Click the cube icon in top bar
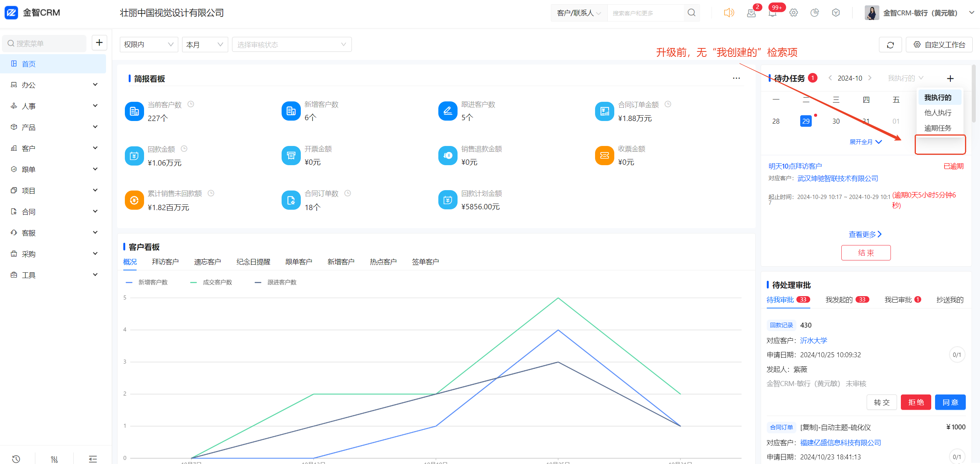This screenshot has width=980, height=464. (x=836, y=13)
